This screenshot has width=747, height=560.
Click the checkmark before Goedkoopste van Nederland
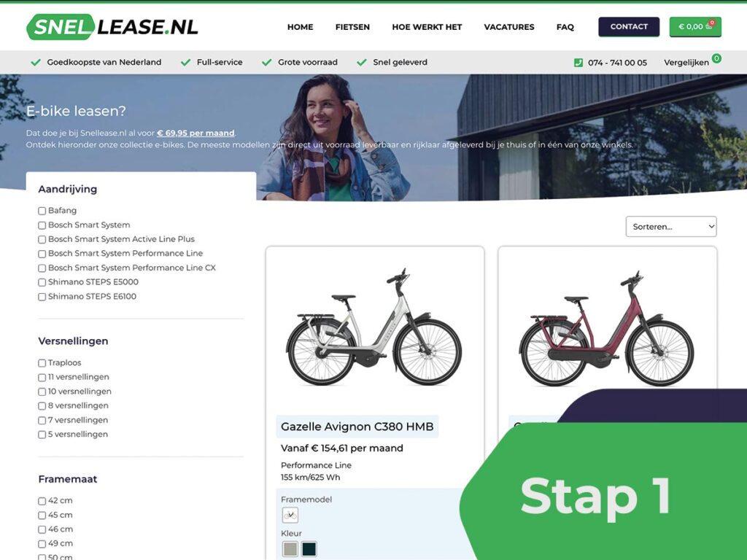36,62
